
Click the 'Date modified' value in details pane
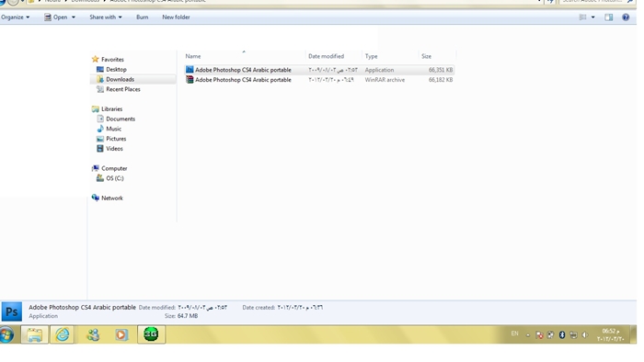coord(202,308)
